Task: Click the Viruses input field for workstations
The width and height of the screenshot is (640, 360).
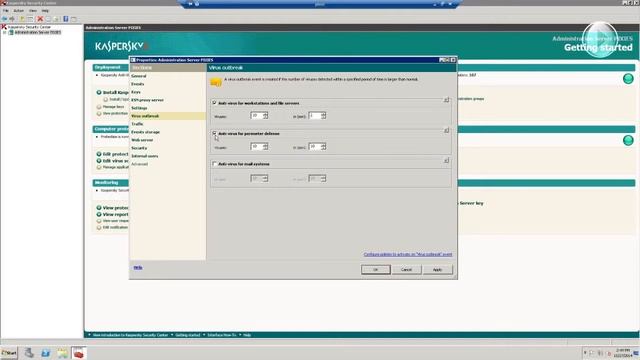Action: click(257, 116)
